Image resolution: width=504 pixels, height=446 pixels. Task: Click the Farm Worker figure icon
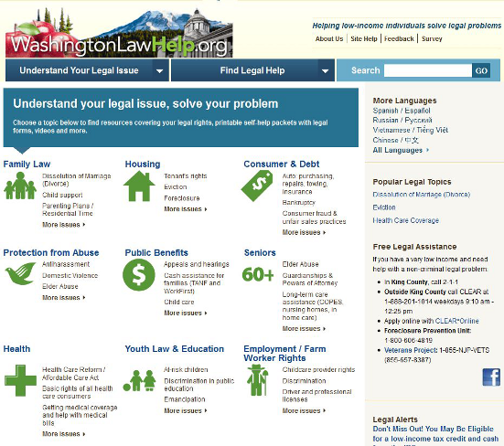tap(257, 380)
